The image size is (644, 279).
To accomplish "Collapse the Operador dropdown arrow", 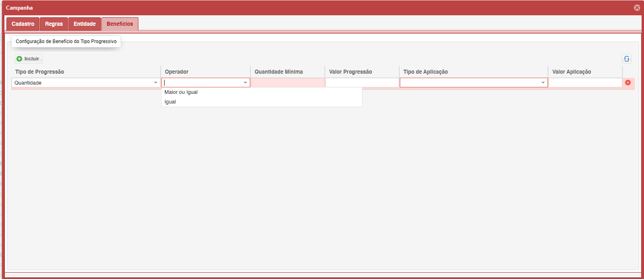I will coord(245,83).
